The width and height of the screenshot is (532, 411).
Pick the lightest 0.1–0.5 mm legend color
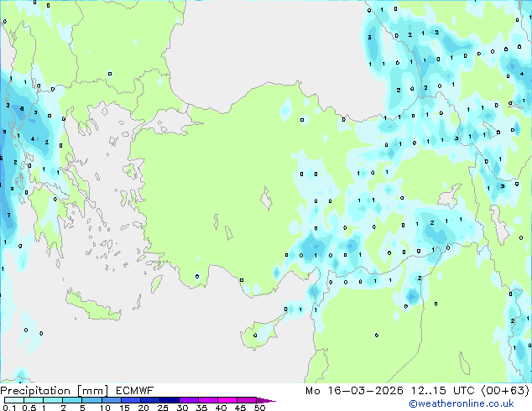tap(12, 400)
